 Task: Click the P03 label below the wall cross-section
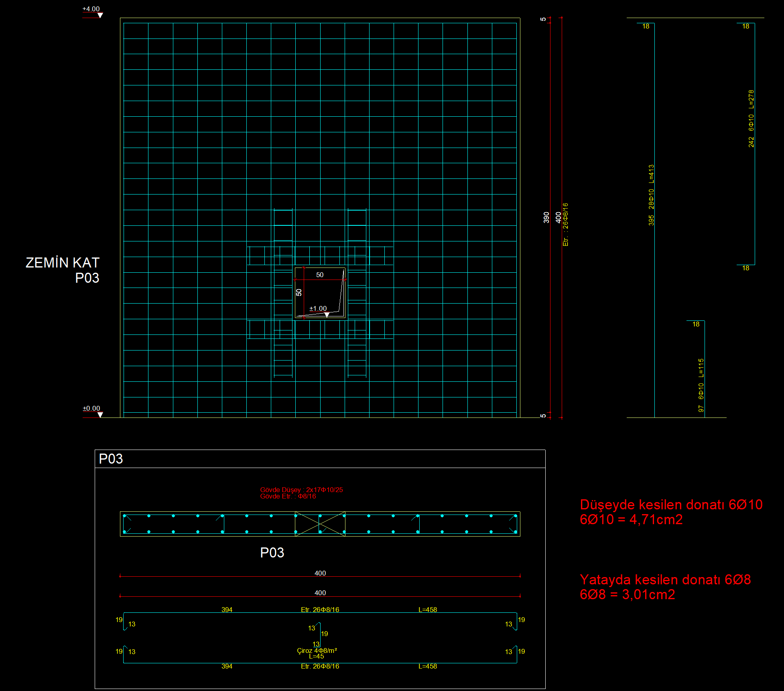pos(272,553)
